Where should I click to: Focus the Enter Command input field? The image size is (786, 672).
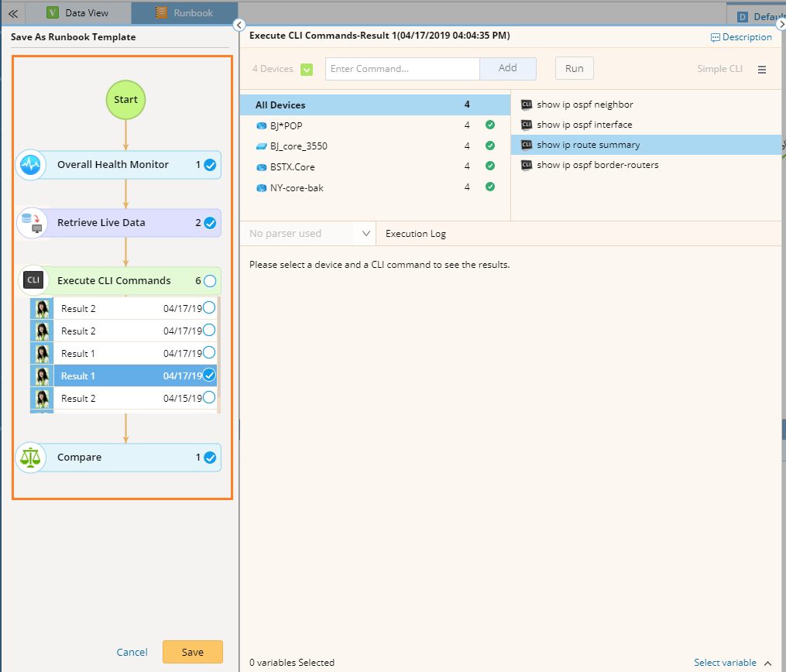(403, 69)
